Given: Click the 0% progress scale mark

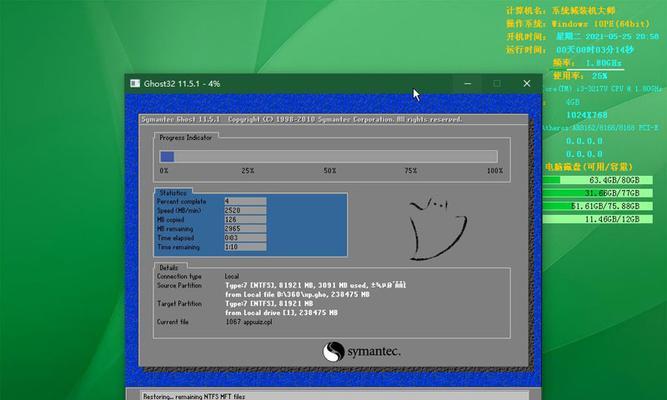Looking at the screenshot, I should (164, 171).
